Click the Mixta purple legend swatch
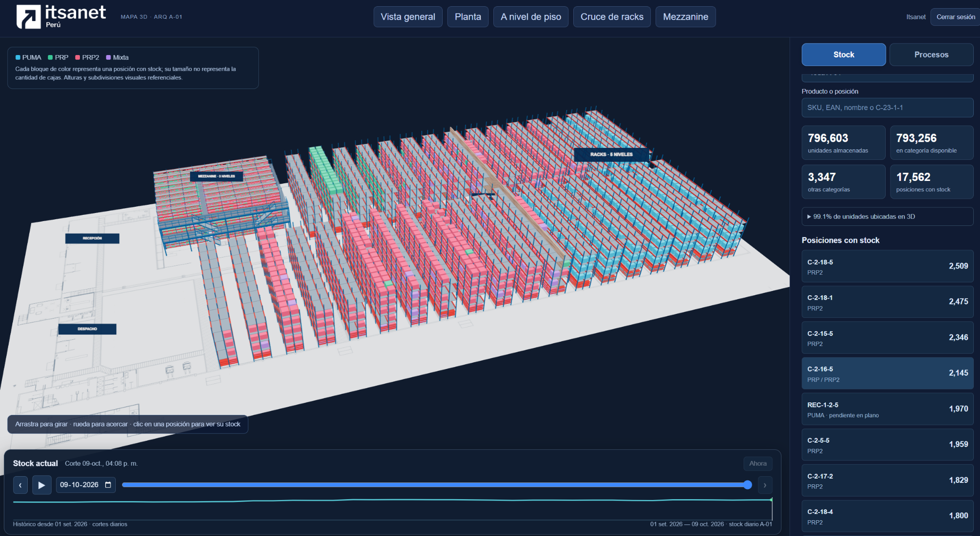This screenshot has width=980, height=536. click(109, 57)
